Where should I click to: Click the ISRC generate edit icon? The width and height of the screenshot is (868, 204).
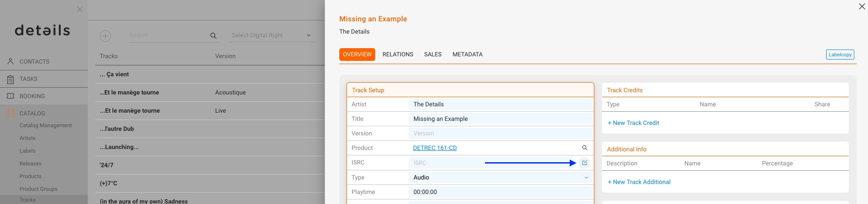[584, 163]
